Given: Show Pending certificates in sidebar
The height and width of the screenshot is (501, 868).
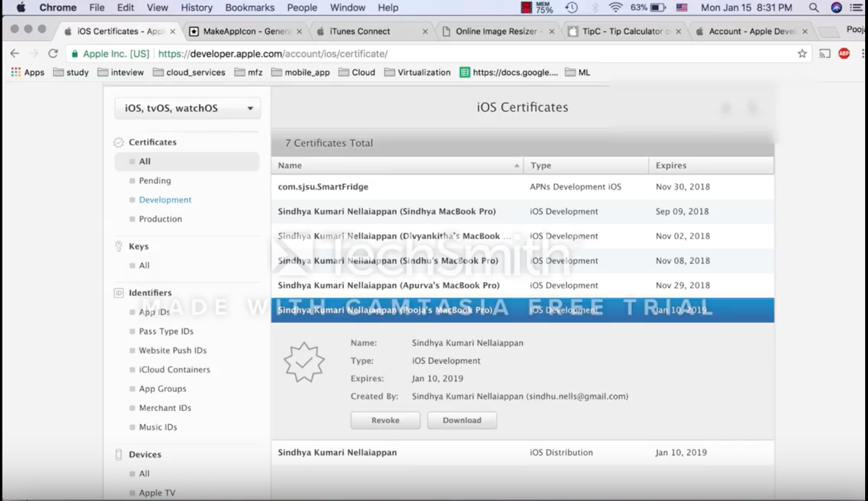Looking at the screenshot, I should tap(155, 181).
